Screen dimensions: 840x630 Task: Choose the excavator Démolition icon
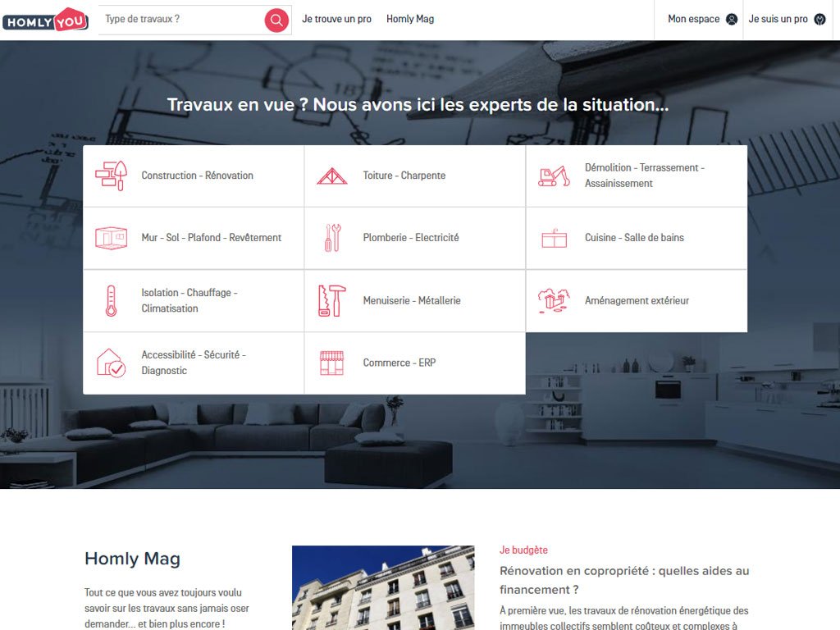(x=554, y=176)
